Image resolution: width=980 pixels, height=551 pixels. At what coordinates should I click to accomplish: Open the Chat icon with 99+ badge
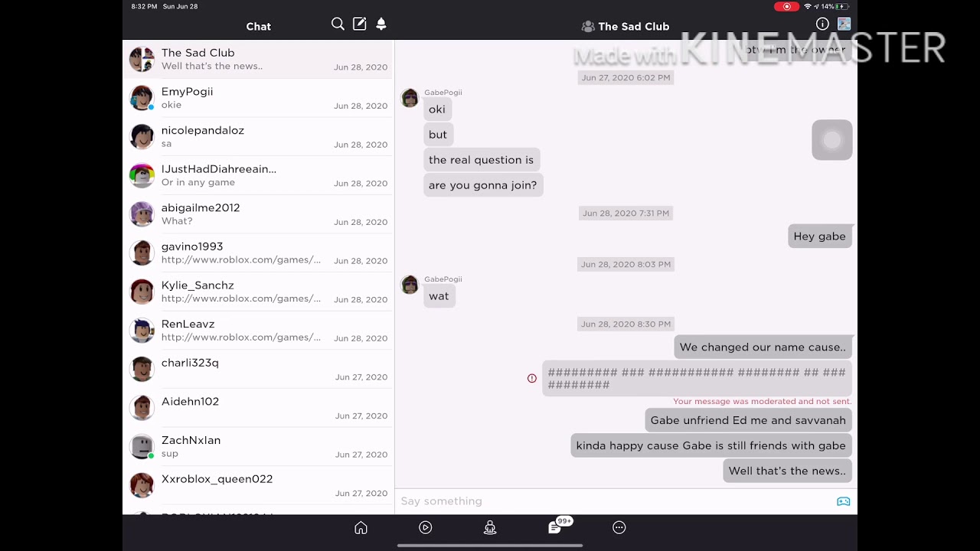(x=555, y=527)
